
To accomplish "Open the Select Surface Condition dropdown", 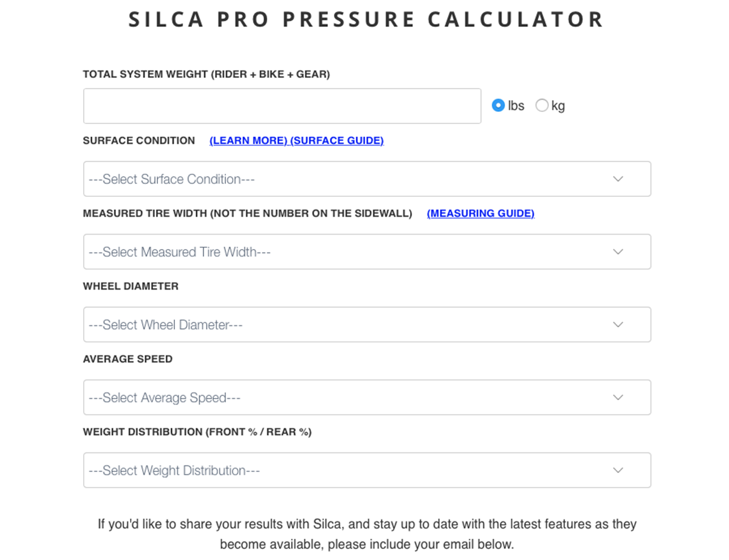I will pyautogui.click(x=367, y=179).
